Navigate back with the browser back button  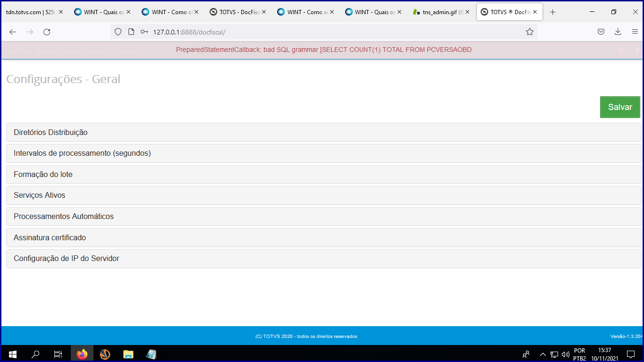pos(12,32)
